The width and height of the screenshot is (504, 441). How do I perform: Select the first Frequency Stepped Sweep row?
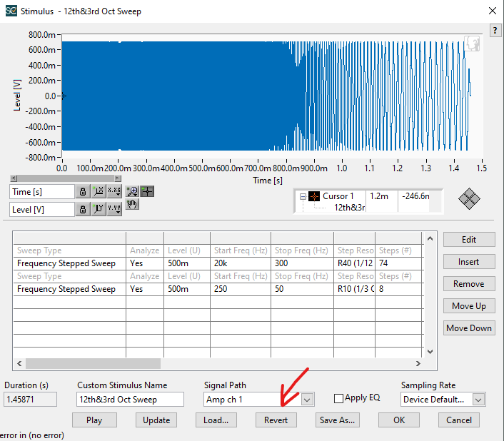[x=66, y=263]
